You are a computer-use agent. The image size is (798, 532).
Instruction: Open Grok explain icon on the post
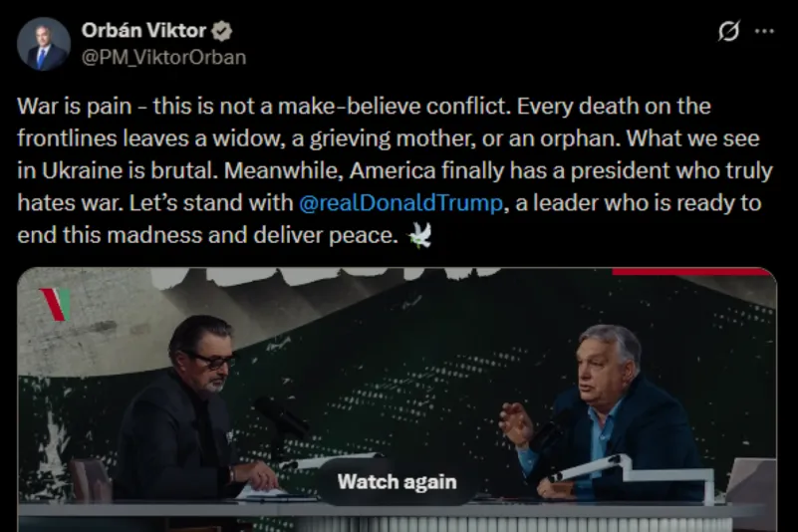pyautogui.click(x=729, y=31)
